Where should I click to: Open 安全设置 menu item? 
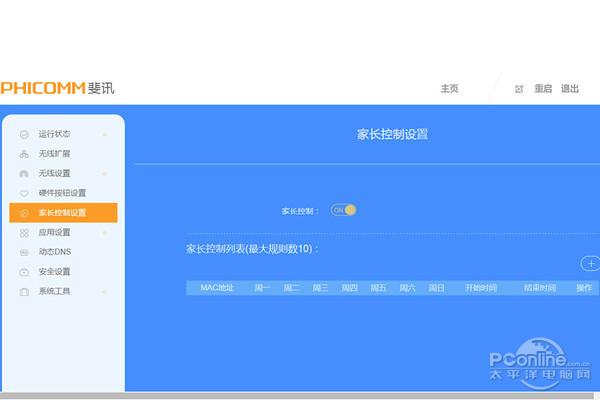point(54,272)
